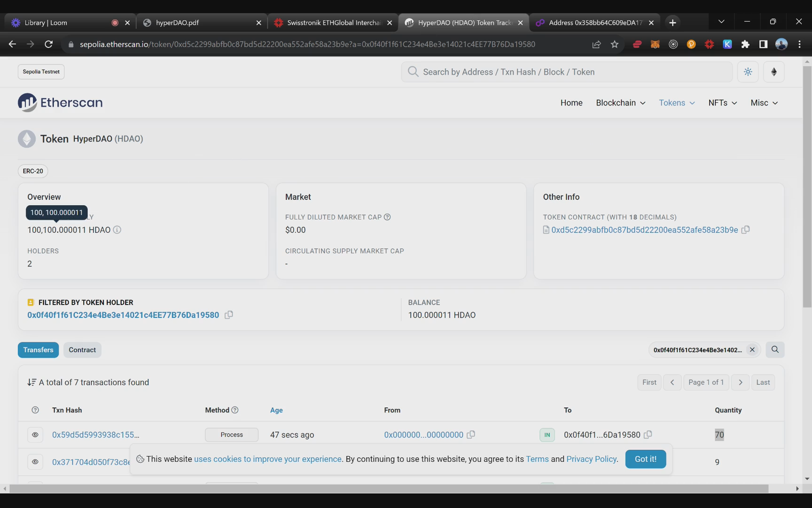Image resolution: width=812 pixels, height=508 pixels.
Task: Open the tab search dropdown arrow
Action: point(721,22)
